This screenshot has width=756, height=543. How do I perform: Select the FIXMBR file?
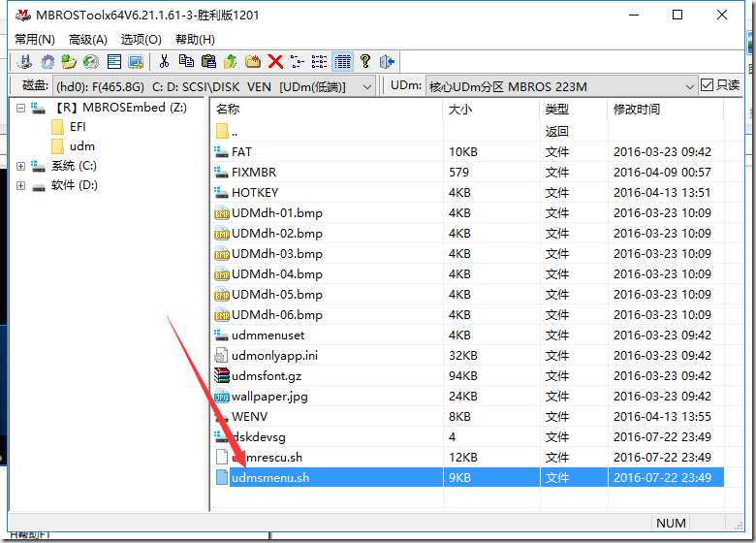click(x=254, y=173)
